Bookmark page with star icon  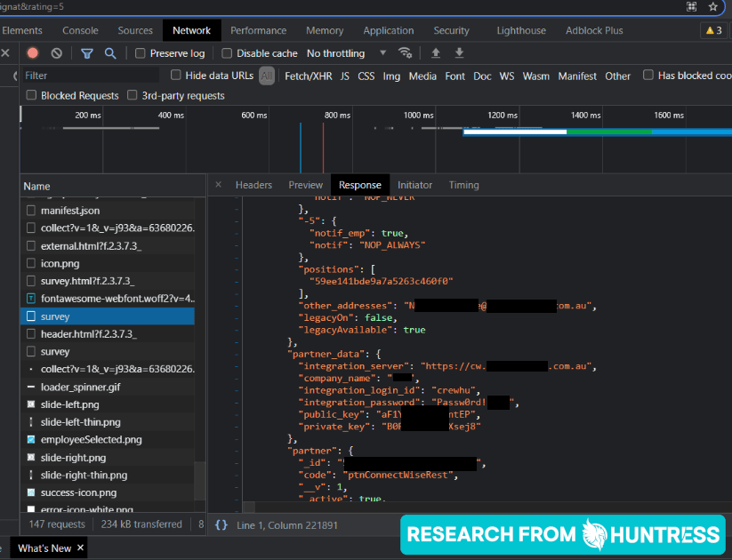pos(712,6)
